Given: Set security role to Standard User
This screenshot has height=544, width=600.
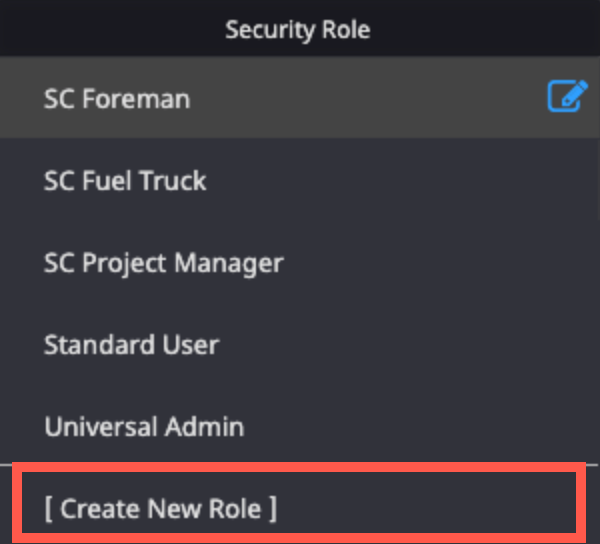Looking at the screenshot, I should click(298, 344).
